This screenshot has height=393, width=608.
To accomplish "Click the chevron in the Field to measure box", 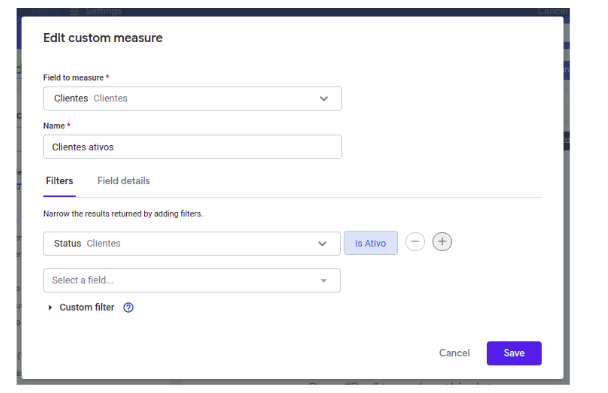I will point(324,99).
